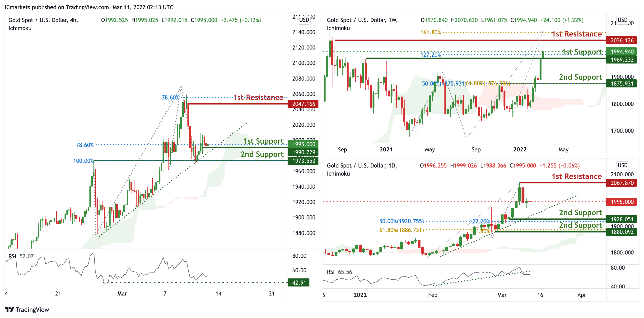Open USD currency selector on weekly chart
This screenshot has height=318, width=644.
point(622,20)
